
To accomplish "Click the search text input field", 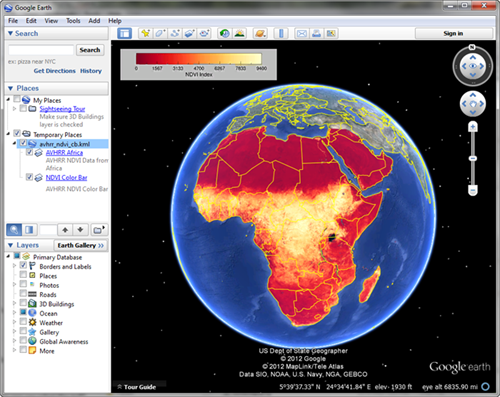I will 41,50.
